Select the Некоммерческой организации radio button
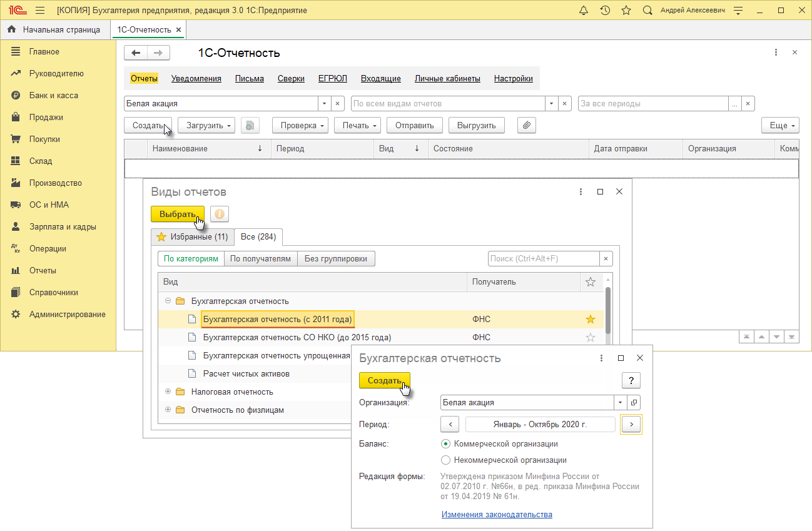Screen dimensions: 812x531 click(446, 460)
